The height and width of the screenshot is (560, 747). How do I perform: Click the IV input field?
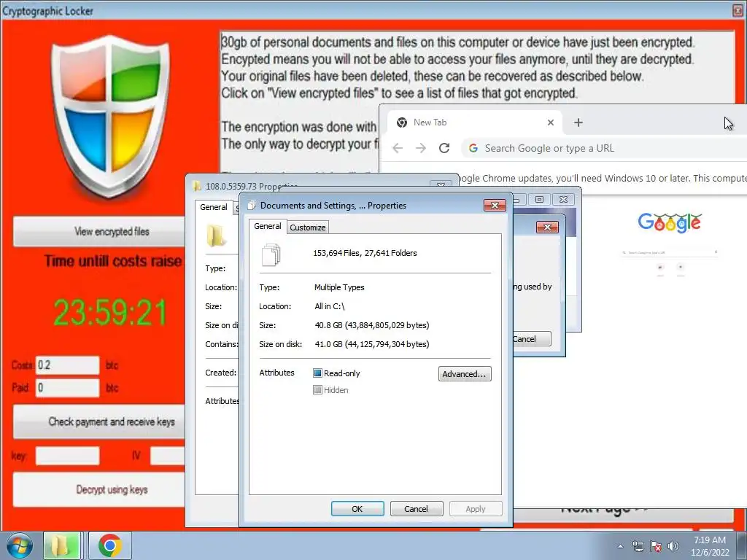coord(168,456)
